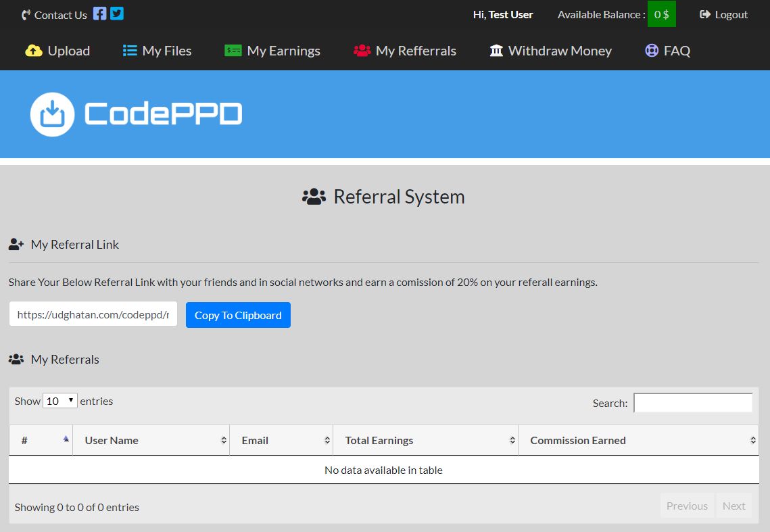Click the Twitter icon in top bar
770x532 pixels.
[117, 14]
